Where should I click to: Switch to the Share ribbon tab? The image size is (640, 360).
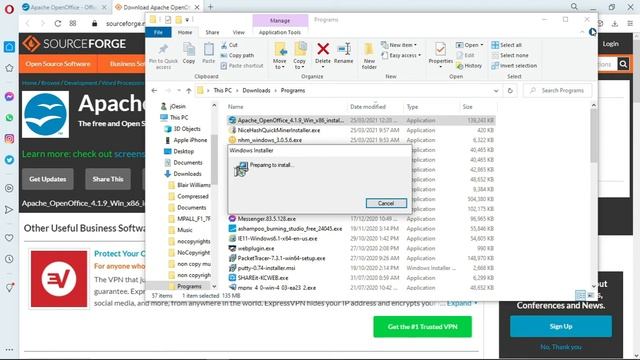[x=212, y=32]
